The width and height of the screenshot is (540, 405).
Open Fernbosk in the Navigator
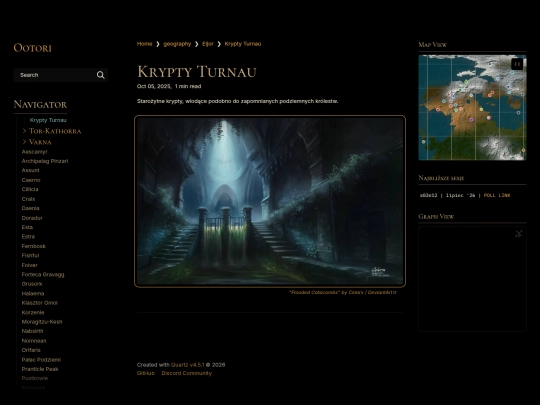click(x=33, y=246)
